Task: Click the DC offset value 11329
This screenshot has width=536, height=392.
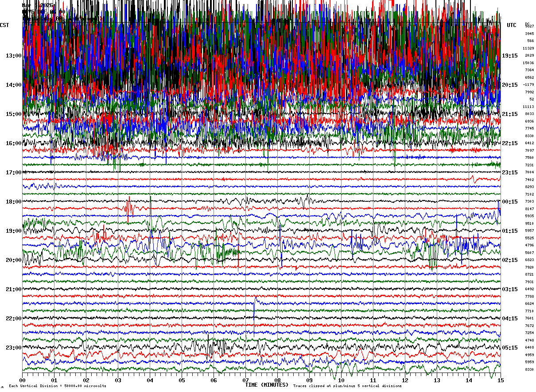Action: pos(528,48)
